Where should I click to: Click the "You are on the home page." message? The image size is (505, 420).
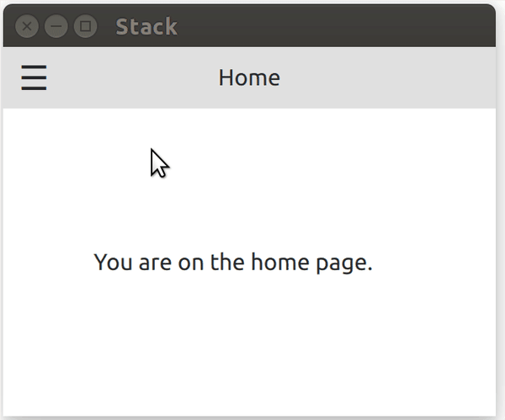233,263
